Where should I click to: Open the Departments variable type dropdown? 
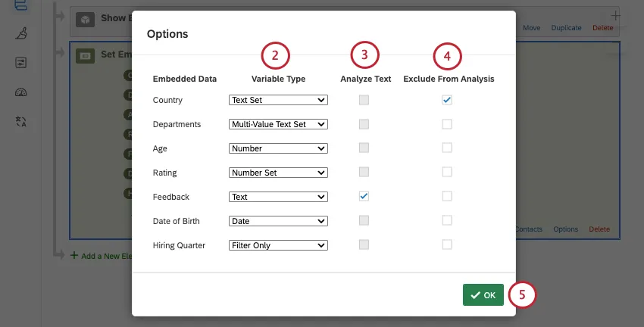point(278,124)
